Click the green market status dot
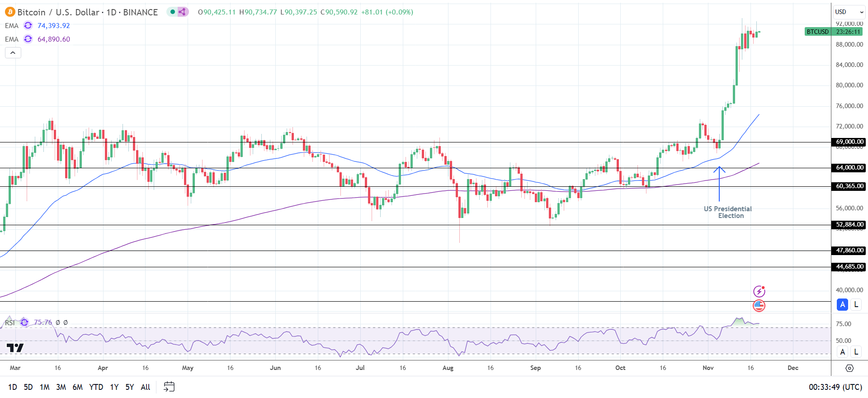Screen dimensions: 868x398 (x=172, y=12)
